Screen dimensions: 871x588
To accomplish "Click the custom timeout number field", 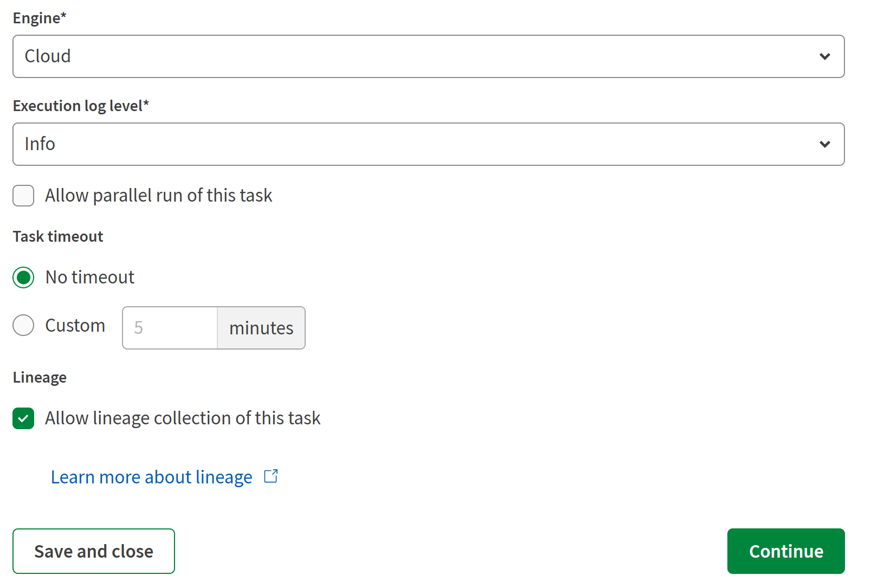I will [170, 328].
